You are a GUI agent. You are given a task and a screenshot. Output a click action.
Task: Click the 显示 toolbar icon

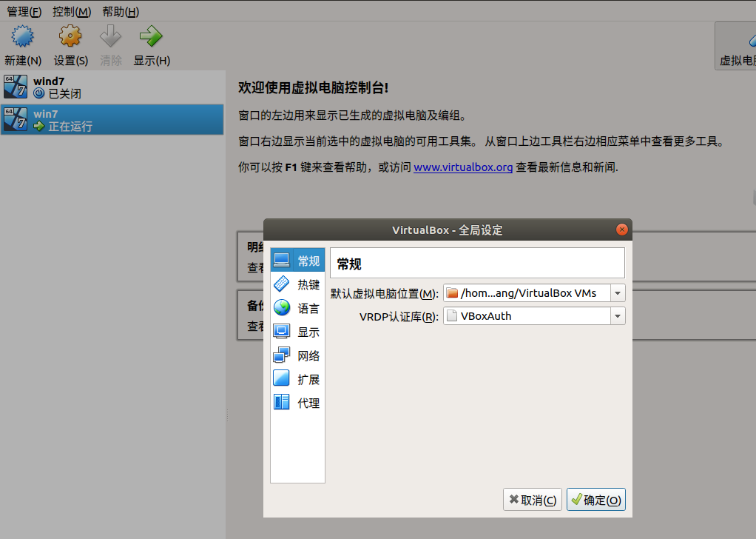click(x=151, y=43)
